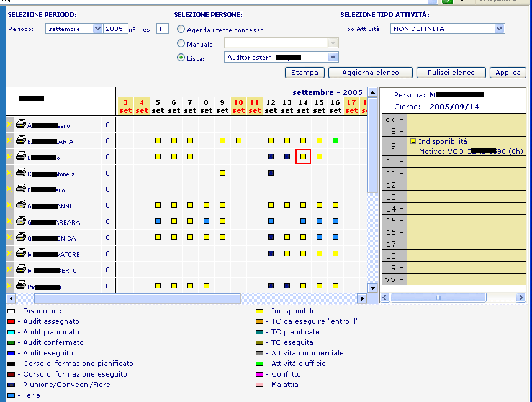Open the Periodo month dropdown showing settembre
Image resolution: width=532 pixels, height=402 pixels.
[97, 29]
